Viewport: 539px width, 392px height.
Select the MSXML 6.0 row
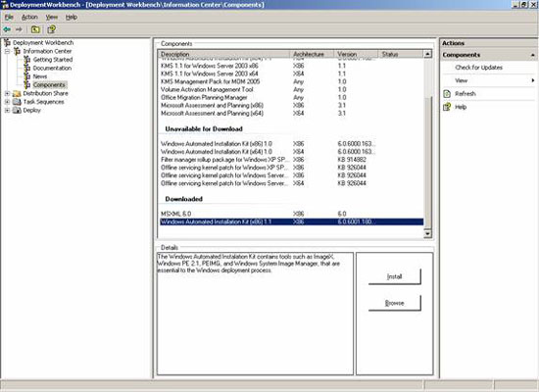291,214
